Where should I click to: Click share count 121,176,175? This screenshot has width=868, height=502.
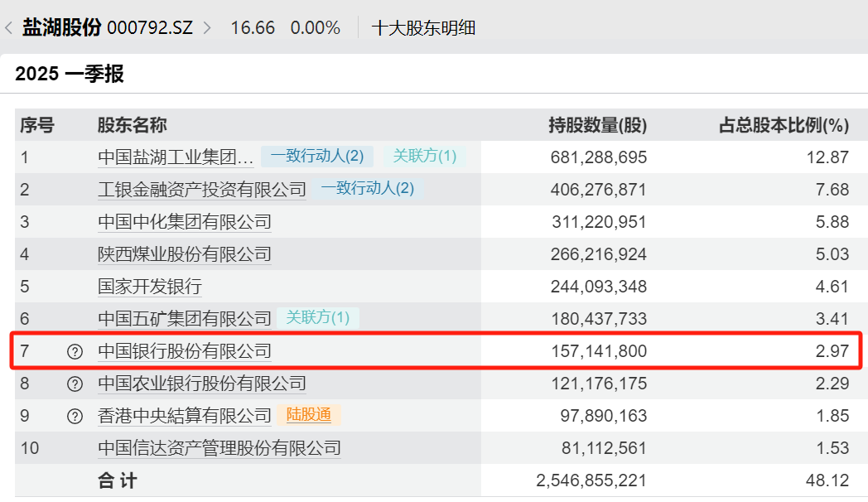point(599,384)
